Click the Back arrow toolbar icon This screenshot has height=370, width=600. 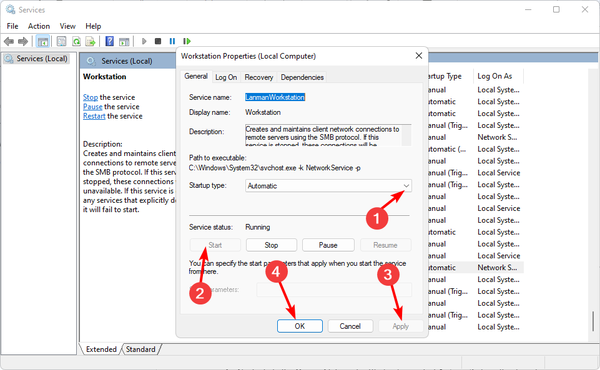8,41
